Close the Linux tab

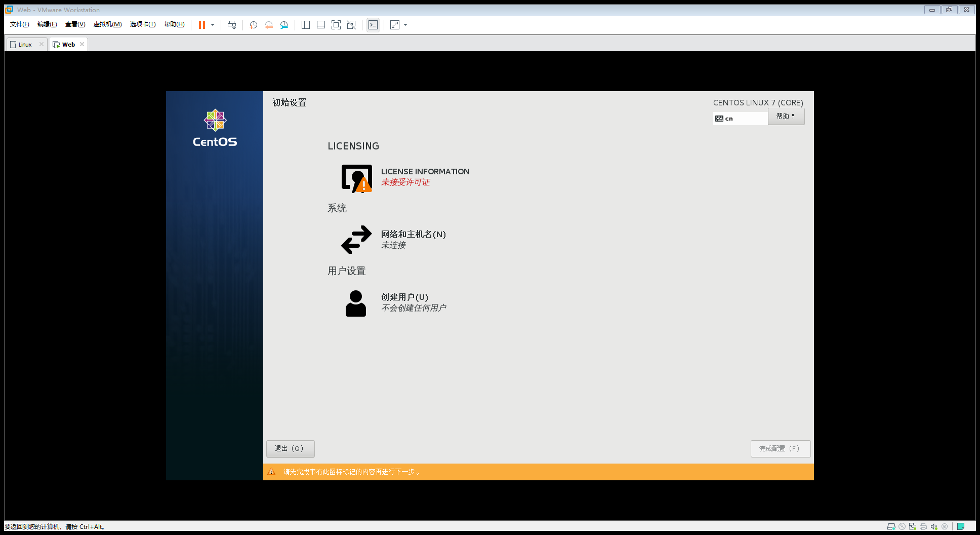(42, 44)
